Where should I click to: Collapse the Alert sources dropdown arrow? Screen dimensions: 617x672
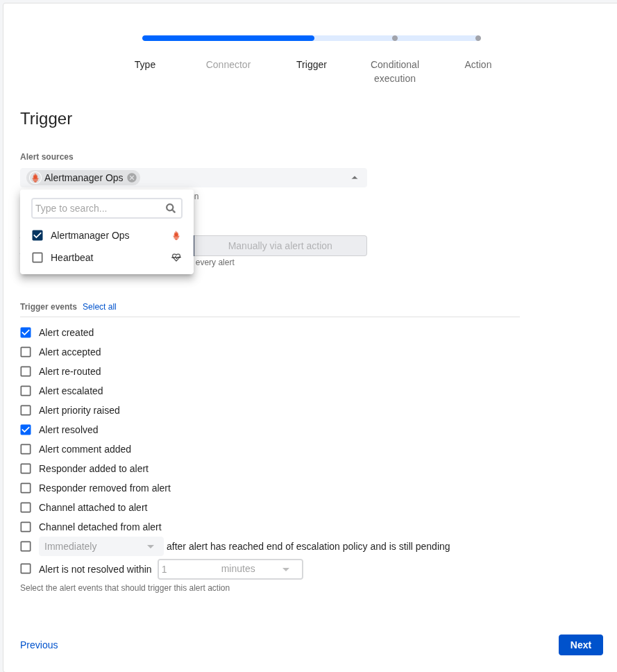(355, 178)
